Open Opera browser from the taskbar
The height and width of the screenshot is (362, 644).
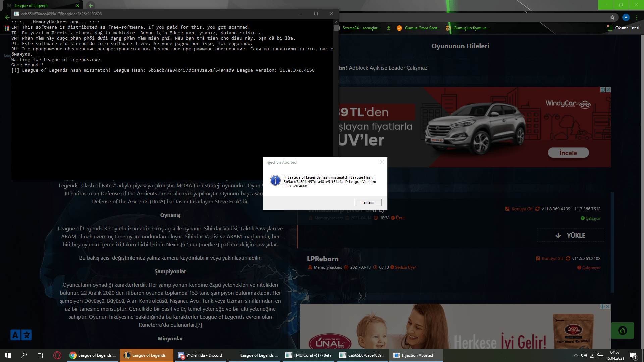(x=57, y=355)
